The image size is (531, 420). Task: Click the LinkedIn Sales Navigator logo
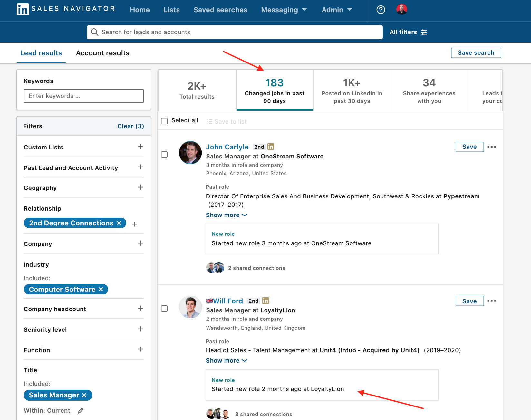point(66,9)
